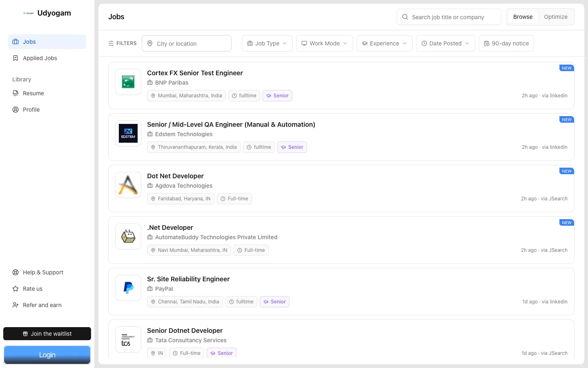Click Senior tag on TCS job
Screen dimensions: 588x368
coord(221,353)
